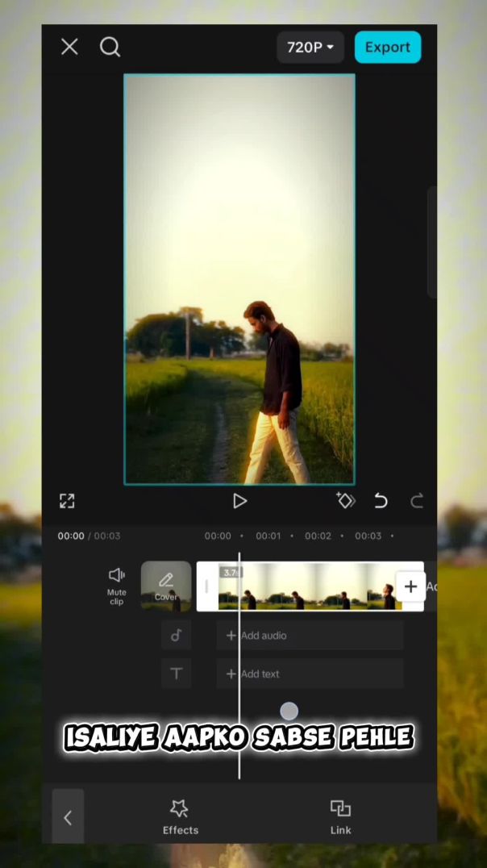Enter fullscreen preview mode

coord(67,501)
